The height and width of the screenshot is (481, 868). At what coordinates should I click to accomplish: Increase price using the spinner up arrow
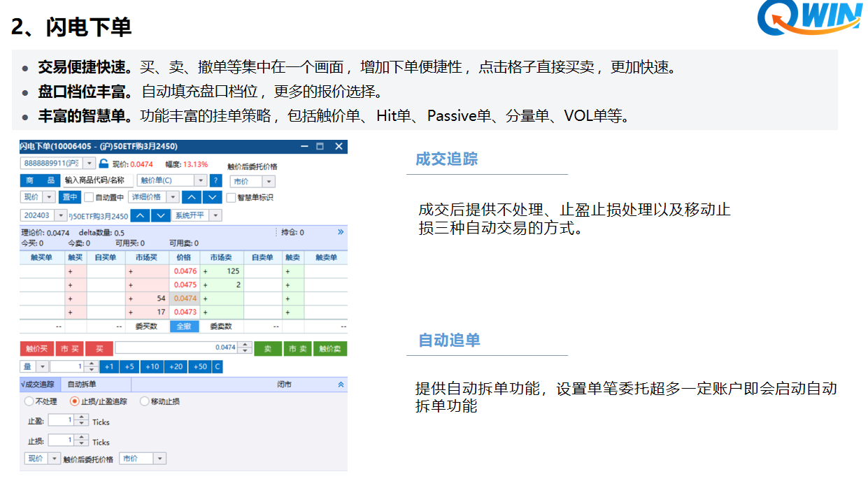[244, 345]
